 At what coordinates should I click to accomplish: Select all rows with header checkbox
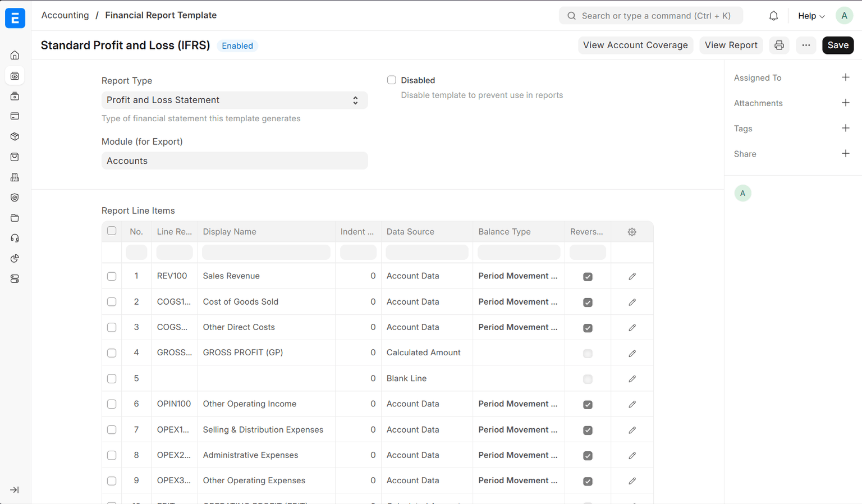coord(112,231)
